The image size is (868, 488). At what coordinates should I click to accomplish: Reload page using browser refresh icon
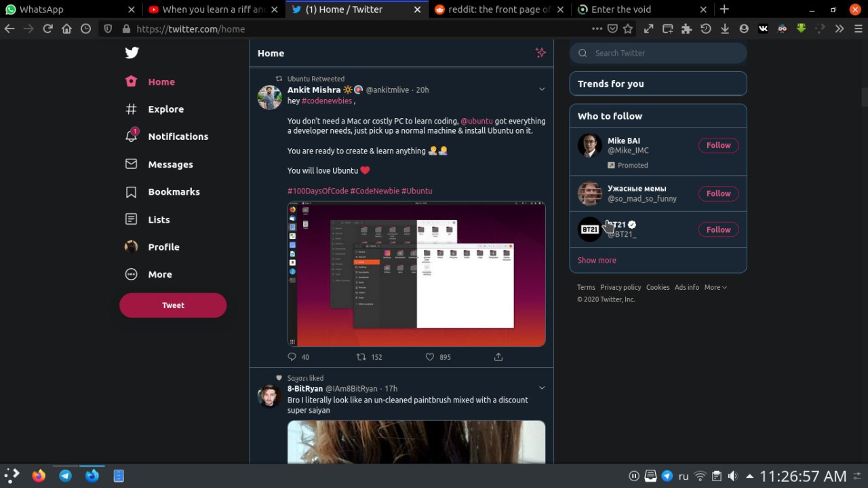47,29
